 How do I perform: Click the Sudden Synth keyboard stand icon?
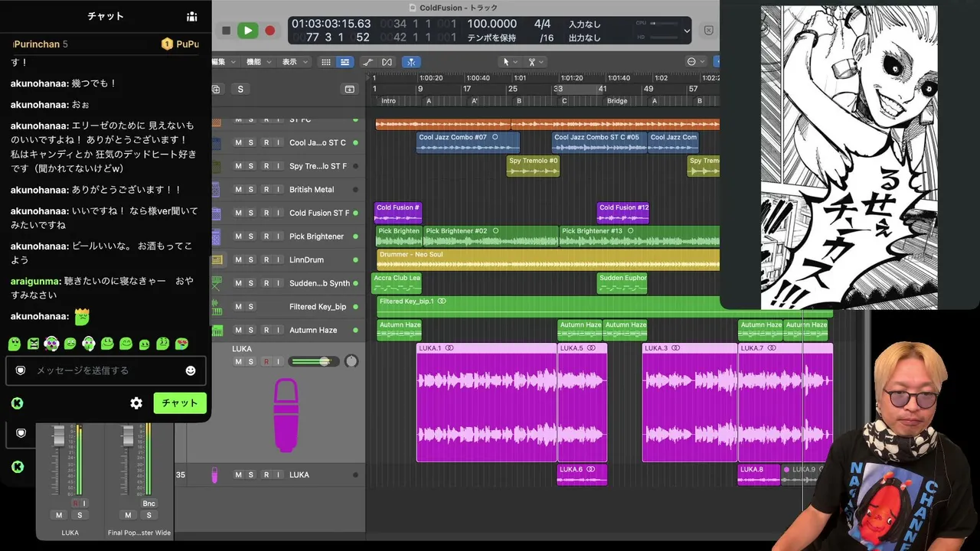click(x=216, y=283)
